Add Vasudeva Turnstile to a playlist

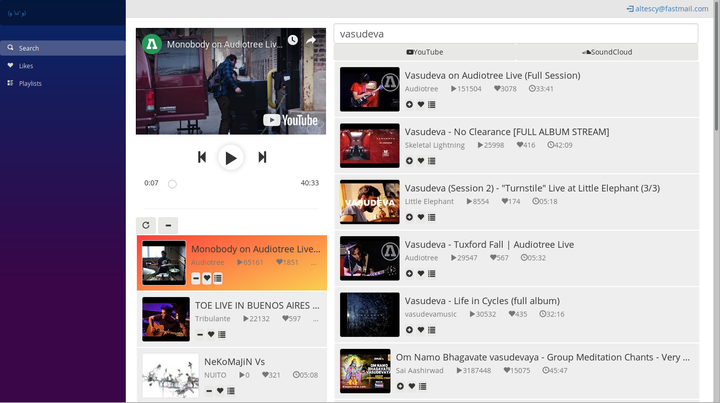click(x=432, y=217)
